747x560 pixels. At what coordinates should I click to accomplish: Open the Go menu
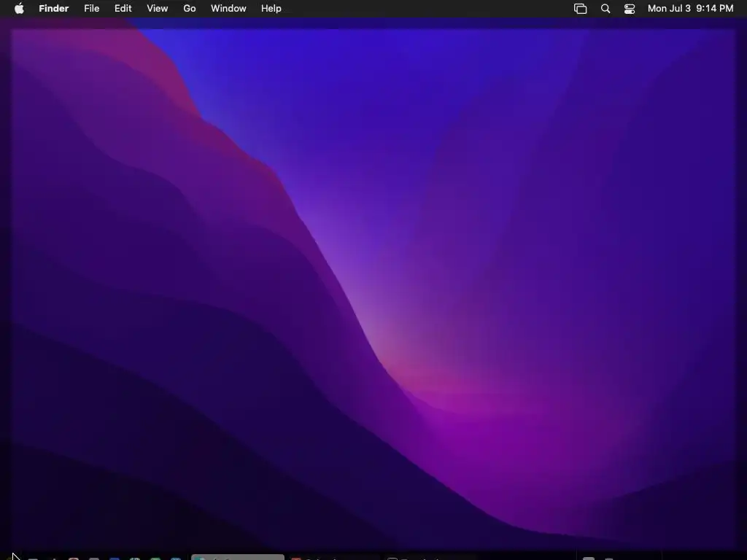coord(190,9)
